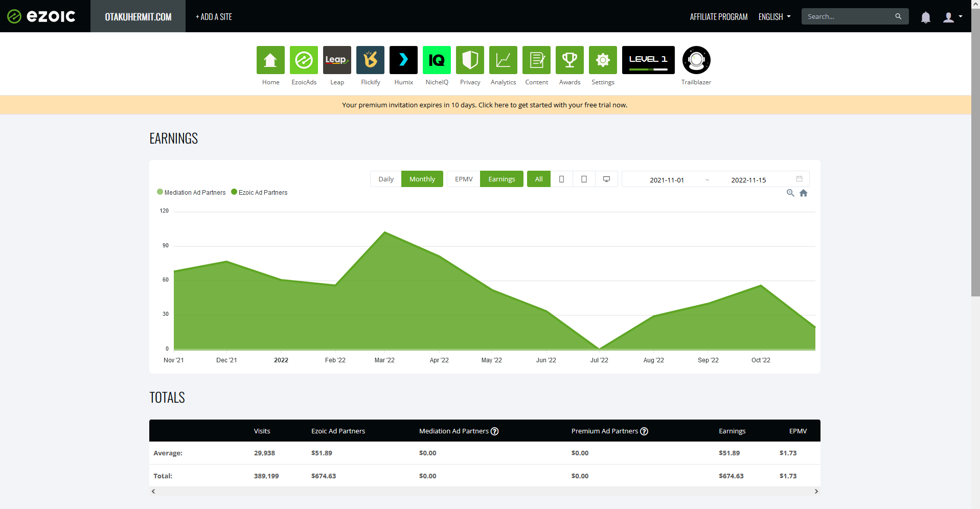
Task: Focus the Search field
Action: pyautogui.click(x=849, y=16)
